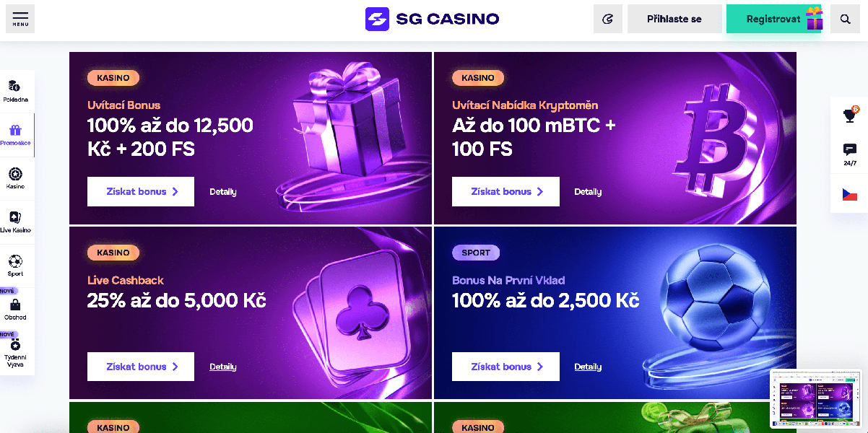Open the Týdenní Výzva medal icon

click(x=15, y=354)
